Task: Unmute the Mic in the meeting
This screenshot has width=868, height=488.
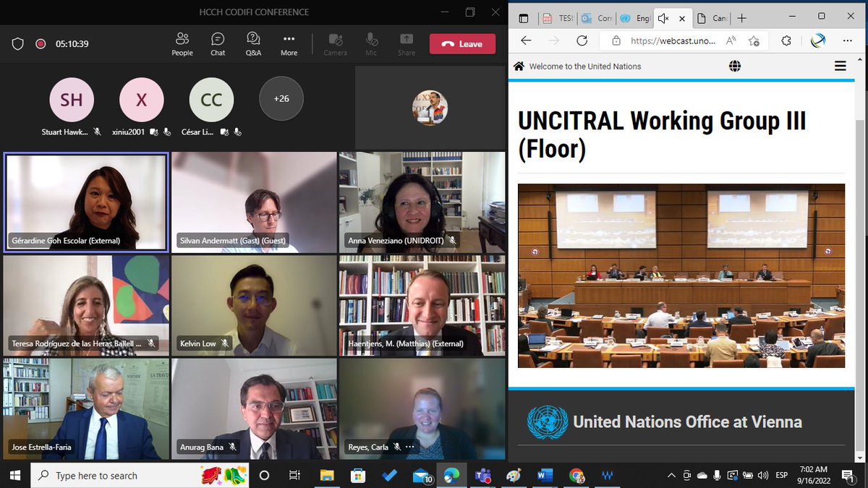Action: pos(371,43)
